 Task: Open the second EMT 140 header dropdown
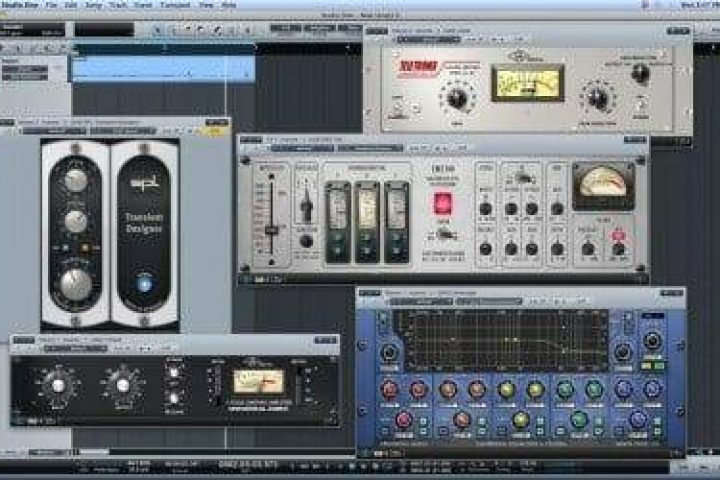[x=370, y=148]
